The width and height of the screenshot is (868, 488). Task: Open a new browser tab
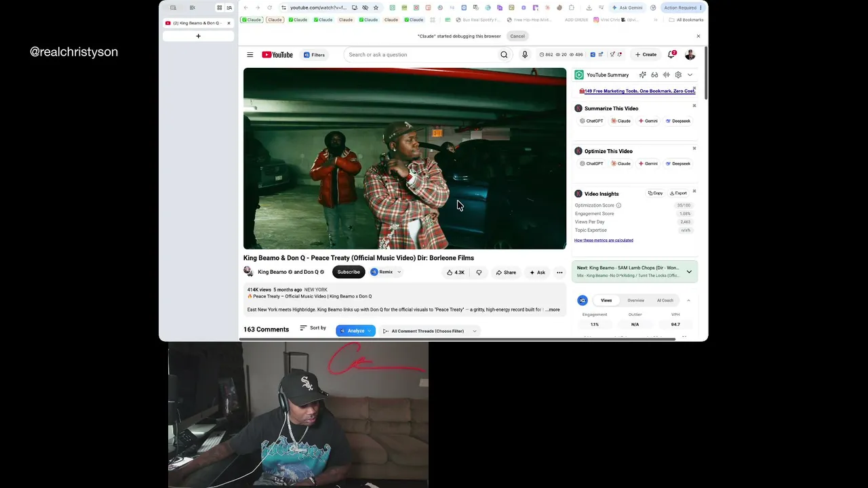pos(198,36)
